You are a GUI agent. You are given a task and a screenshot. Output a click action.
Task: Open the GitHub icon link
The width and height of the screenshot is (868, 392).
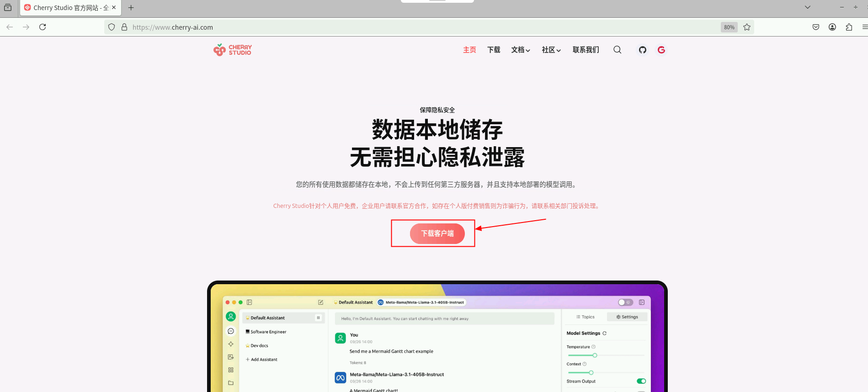(x=643, y=50)
